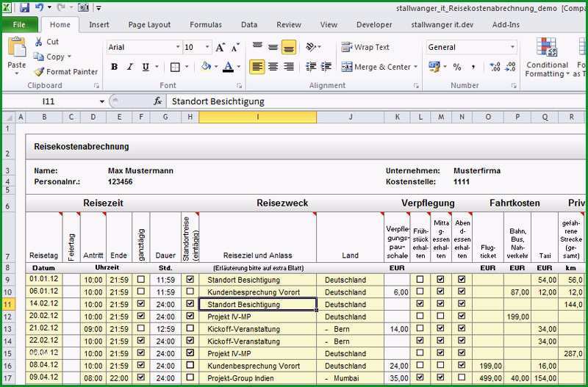
Task: Increase font size with grow font icon
Action: click(x=220, y=47)
